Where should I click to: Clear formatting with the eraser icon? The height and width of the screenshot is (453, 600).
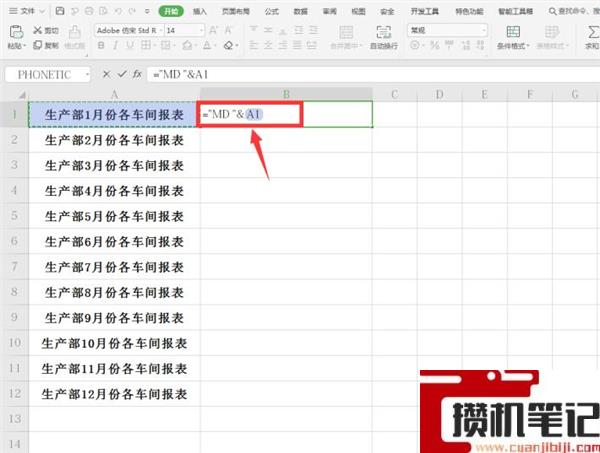[x=228, y=46]
